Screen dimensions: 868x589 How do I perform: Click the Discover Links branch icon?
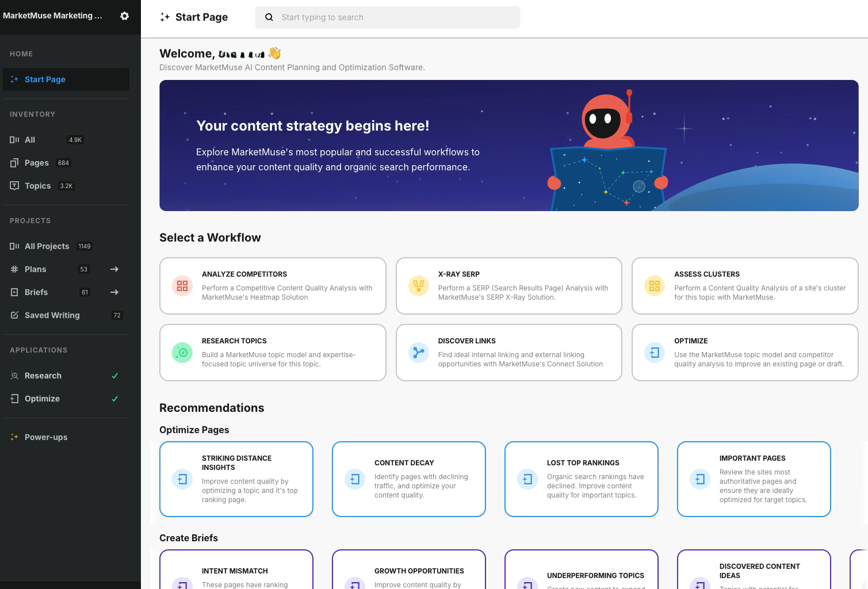coord(419,353)
